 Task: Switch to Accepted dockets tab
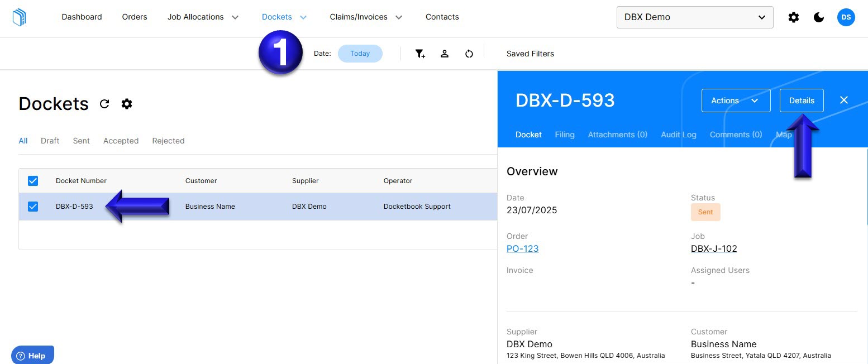(121, 141)
